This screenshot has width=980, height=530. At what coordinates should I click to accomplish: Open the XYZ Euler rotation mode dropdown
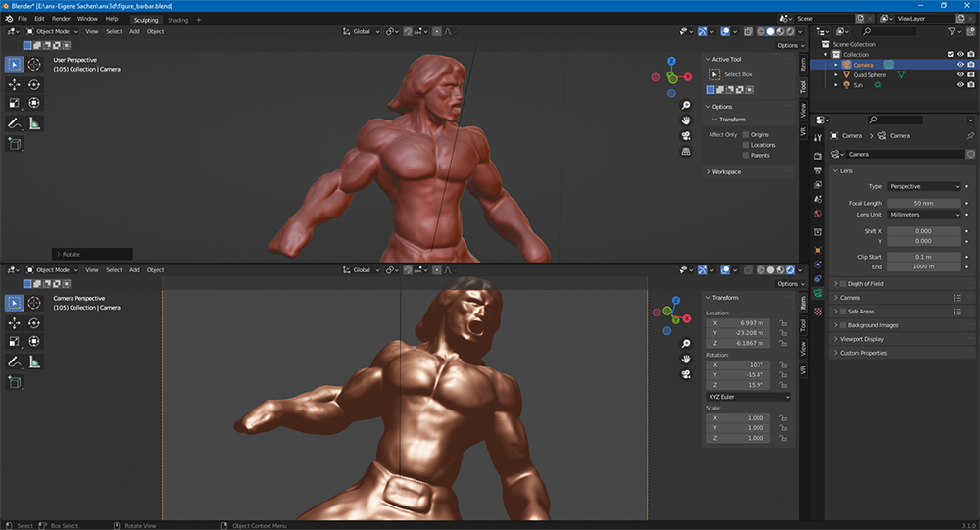tap(749, 397)
